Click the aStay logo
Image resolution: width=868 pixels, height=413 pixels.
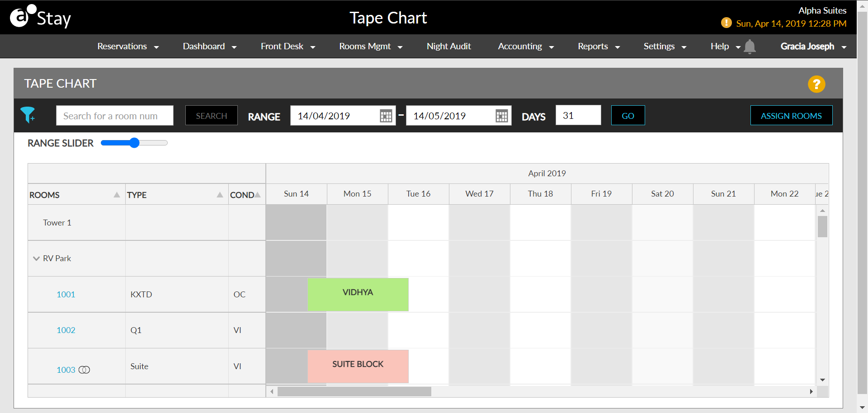(40, 16)
